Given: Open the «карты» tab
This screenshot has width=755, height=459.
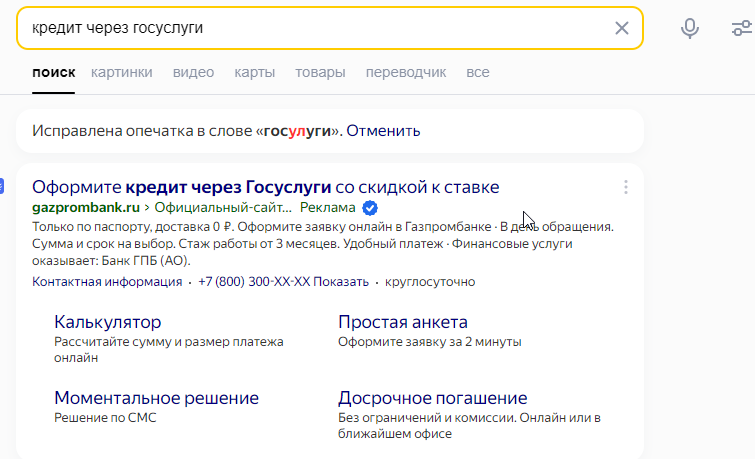Looking at the screenshot, I should click(254, 73).
